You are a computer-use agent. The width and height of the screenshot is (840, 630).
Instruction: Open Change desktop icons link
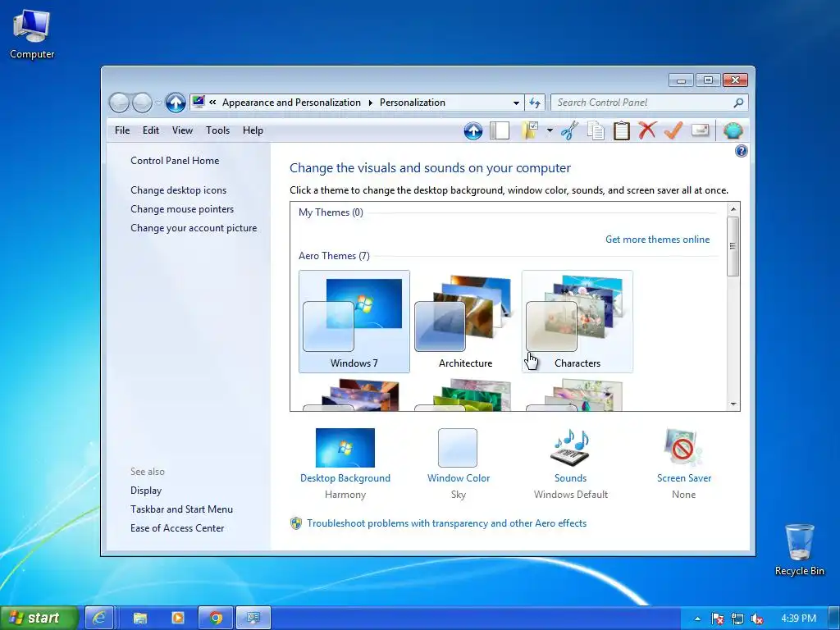(178, 190)
